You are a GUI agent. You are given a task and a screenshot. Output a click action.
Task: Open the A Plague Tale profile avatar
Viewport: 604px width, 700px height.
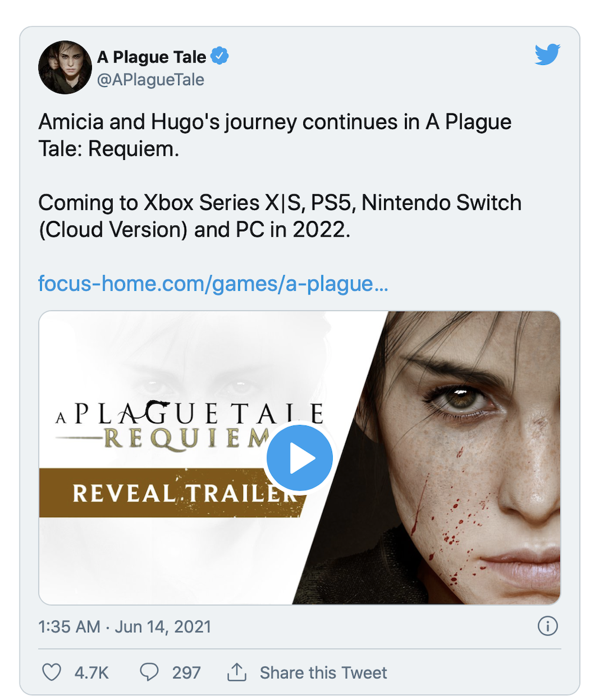65,67
